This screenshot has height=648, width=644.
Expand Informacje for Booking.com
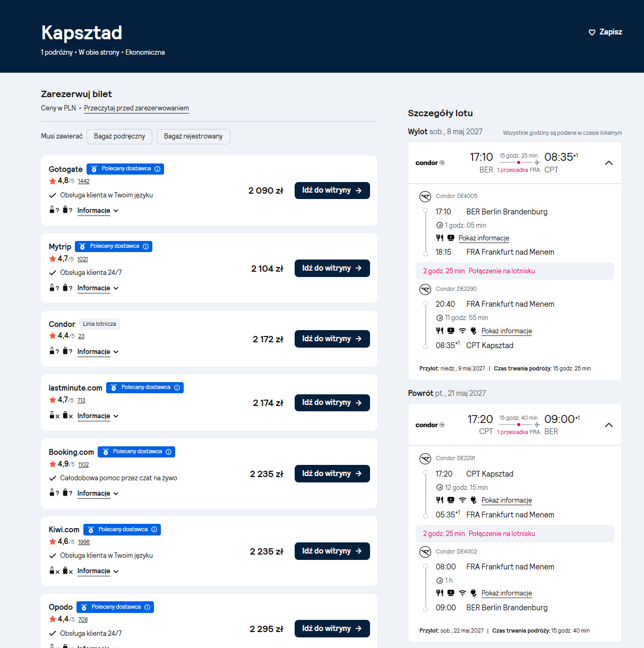pyautogui.click(x=98, y=494)
